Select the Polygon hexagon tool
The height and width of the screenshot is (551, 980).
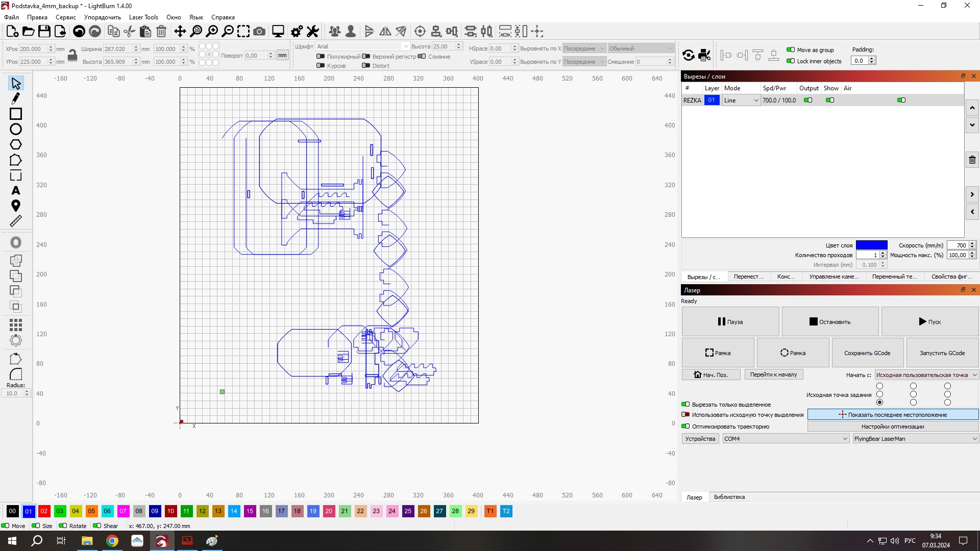coord(16,144)
